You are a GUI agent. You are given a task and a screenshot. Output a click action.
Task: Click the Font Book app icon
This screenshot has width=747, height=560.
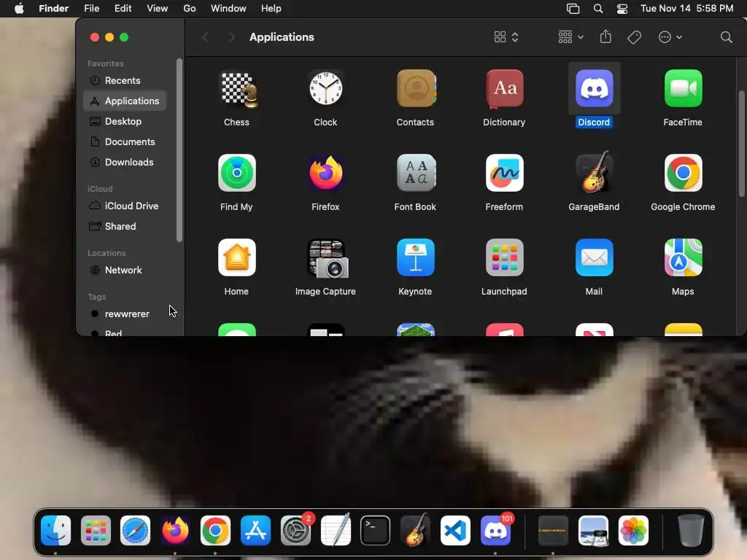point(415,173)
